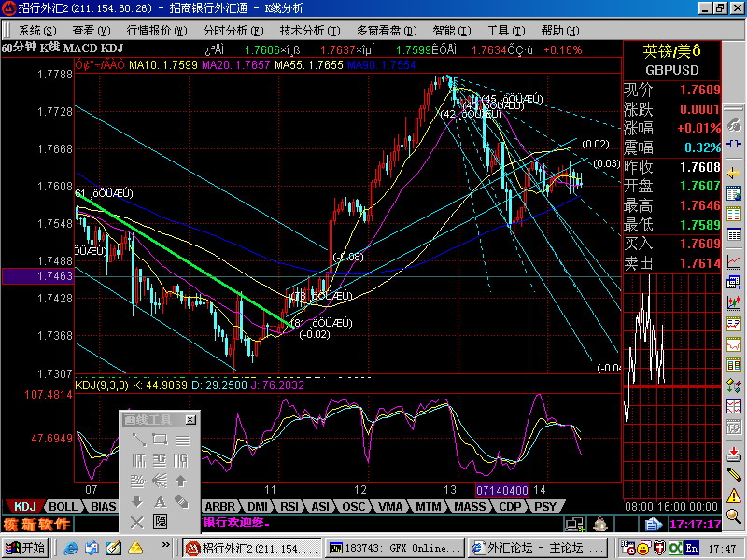Switch to the ARBR indicator tab
Image resolution: width=747 pixels, height=560 pixels.
(x=219, y=507)
